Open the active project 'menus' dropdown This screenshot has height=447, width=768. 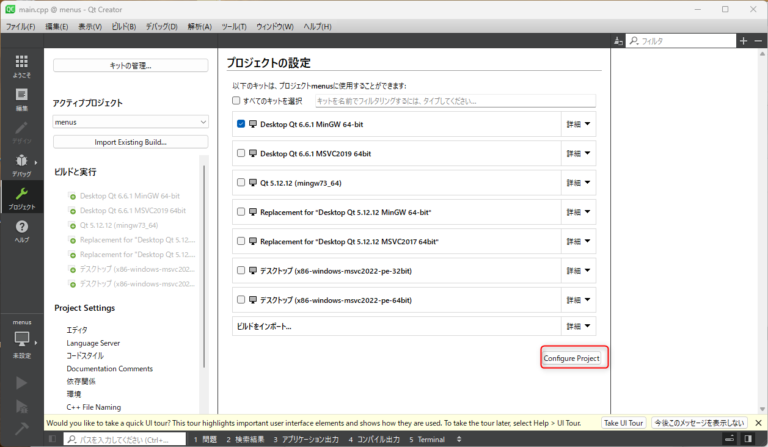[130, 122]
